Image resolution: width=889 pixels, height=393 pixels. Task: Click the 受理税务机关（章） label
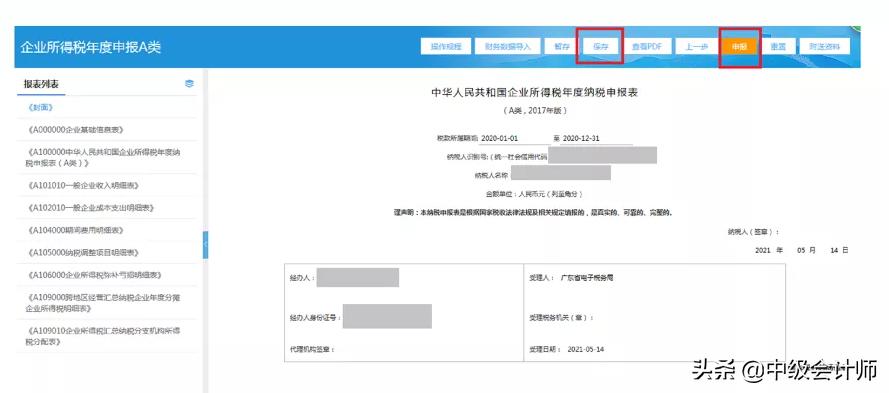[561, 318]
